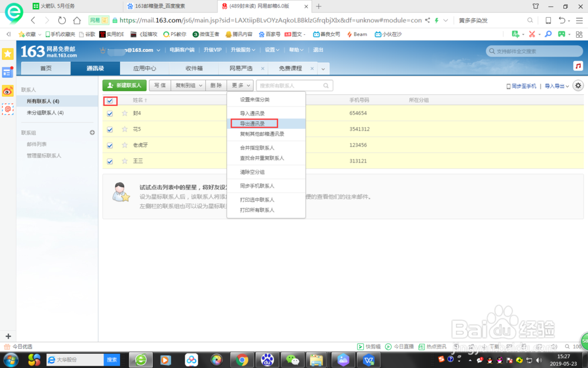588x368 pixels.
Task: Click the magnifier in the contact search box
Action: 327,85
